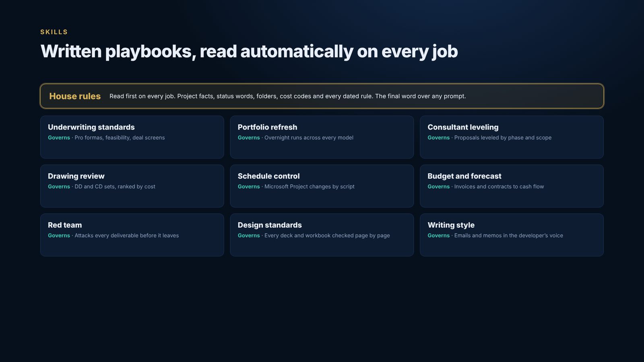Click the SKILLS section label

(x=54, y=32)
